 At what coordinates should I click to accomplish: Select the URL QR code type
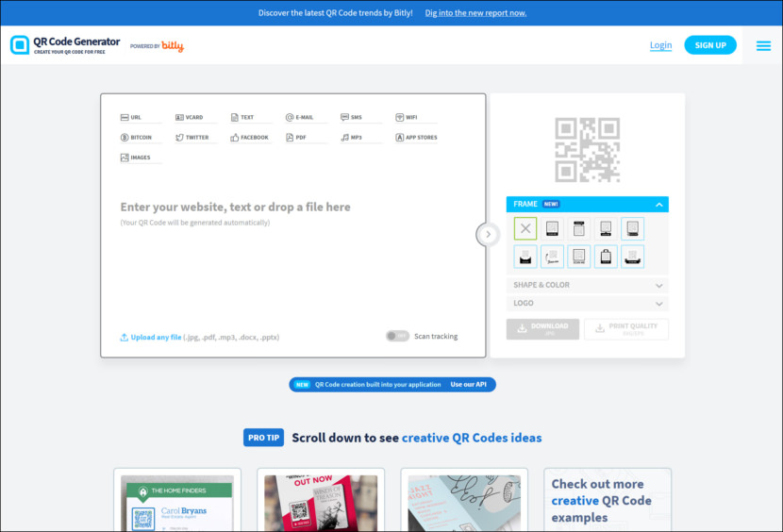[x=141, y=117]
